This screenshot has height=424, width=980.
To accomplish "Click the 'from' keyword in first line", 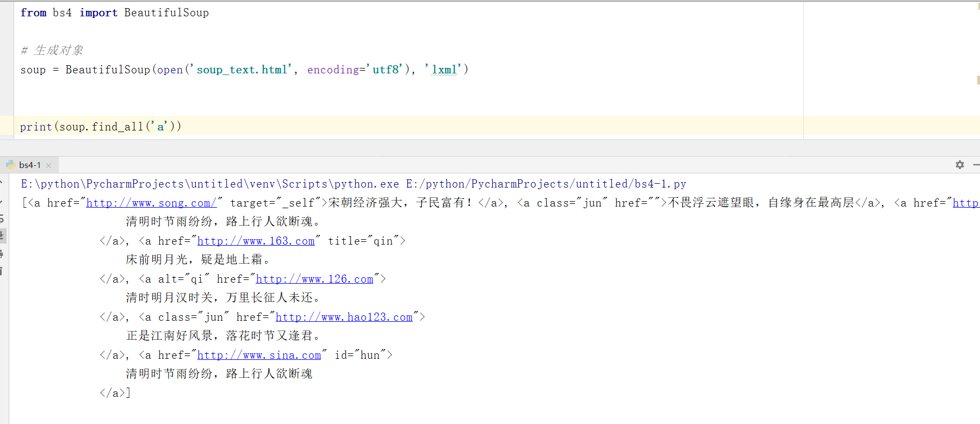I will [33, 13].
